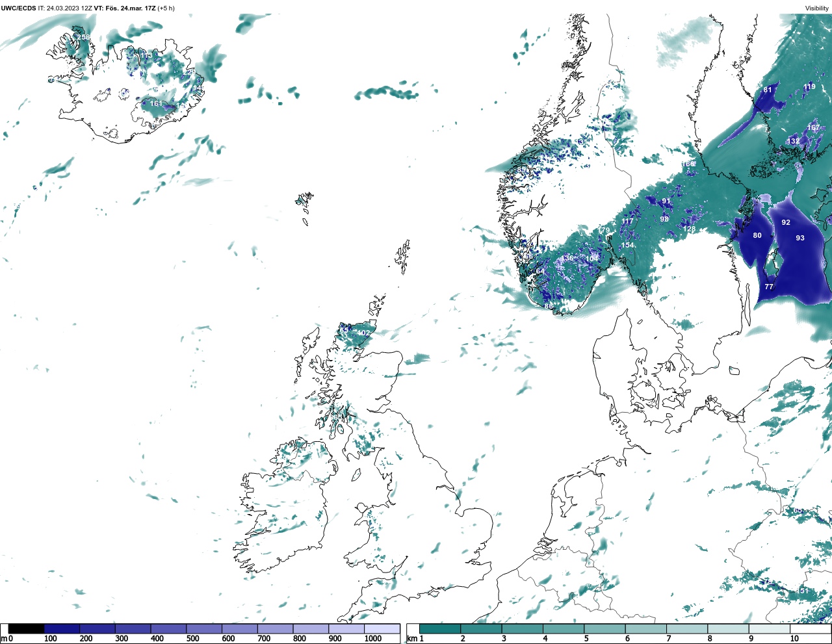
Task: Select the 92 visibility value on map
Action: coord(786,222)
